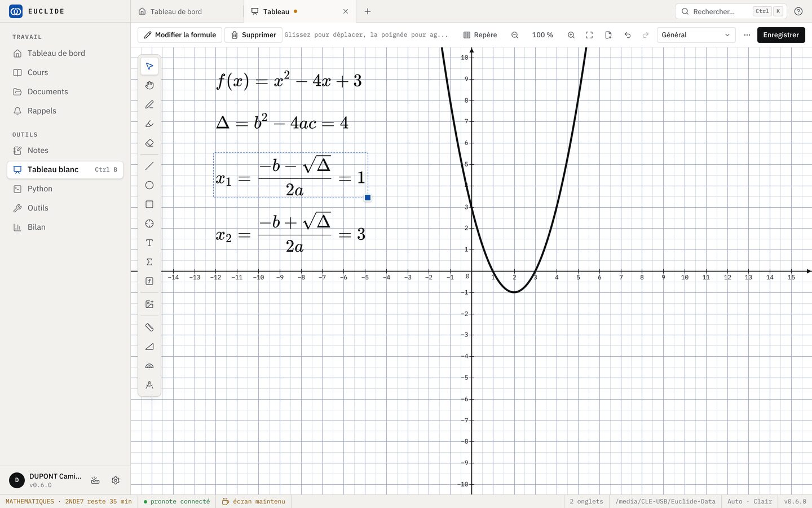Select the insert image tool
This screenshot has width=812, height=508.
149,304
